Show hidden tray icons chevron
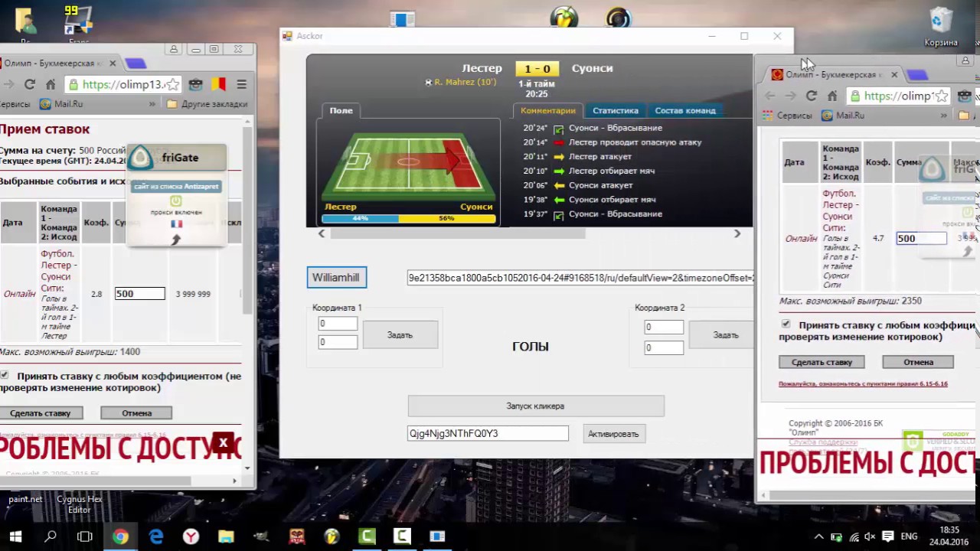The height and width of the screenshot is (551, 980). point(818,536)
